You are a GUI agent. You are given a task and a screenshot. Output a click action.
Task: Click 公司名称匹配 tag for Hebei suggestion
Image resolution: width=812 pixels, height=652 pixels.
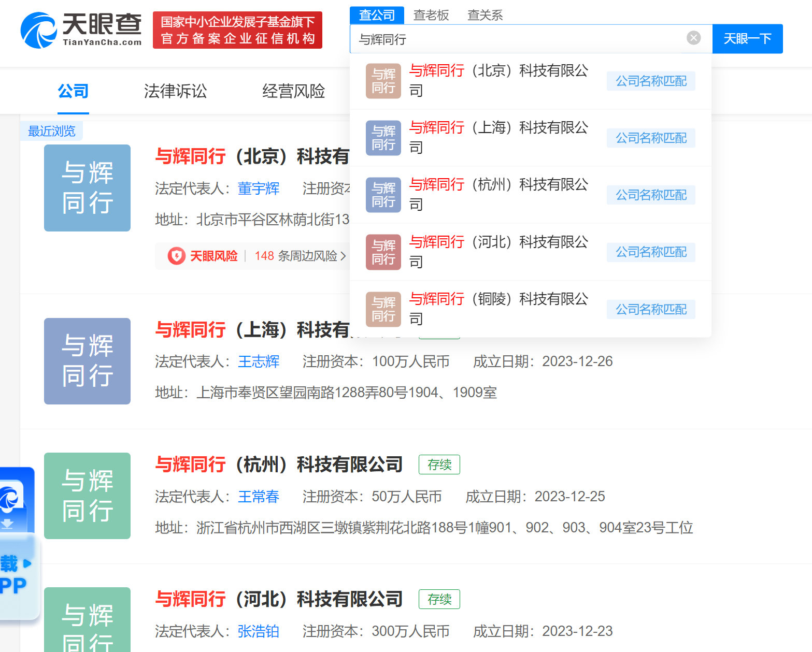coord(651,252)
